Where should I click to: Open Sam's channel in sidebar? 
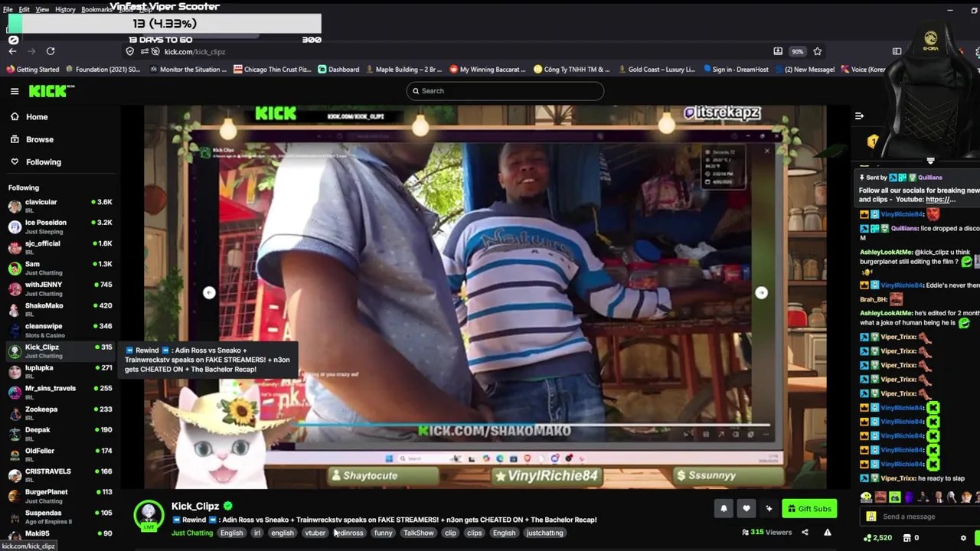[60, 267]
